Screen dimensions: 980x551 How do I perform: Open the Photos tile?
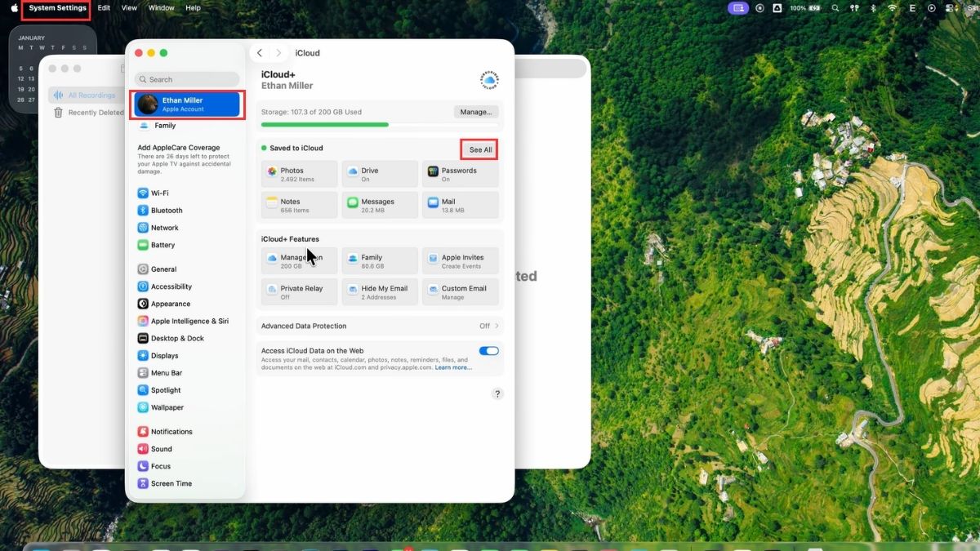click(300, 174)
